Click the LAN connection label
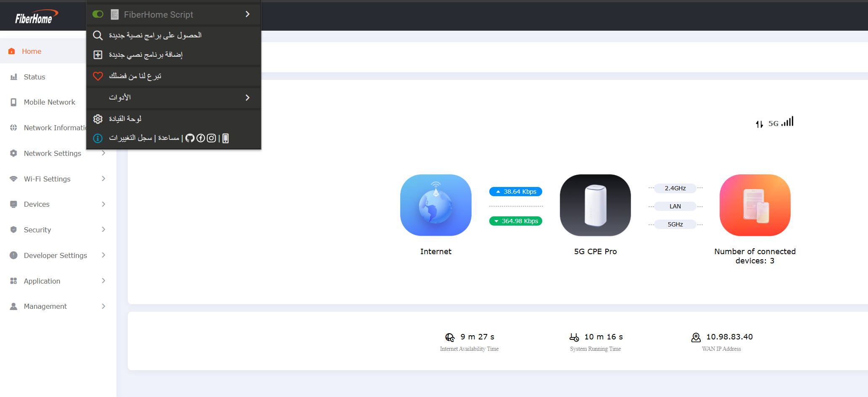The width and height of the screenshot is (868, 397). point(675,206)
